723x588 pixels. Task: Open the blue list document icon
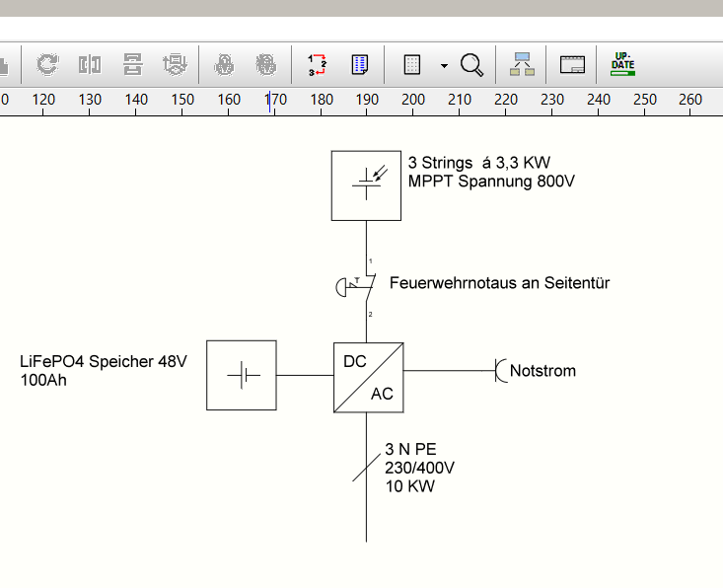pos(360,64)
